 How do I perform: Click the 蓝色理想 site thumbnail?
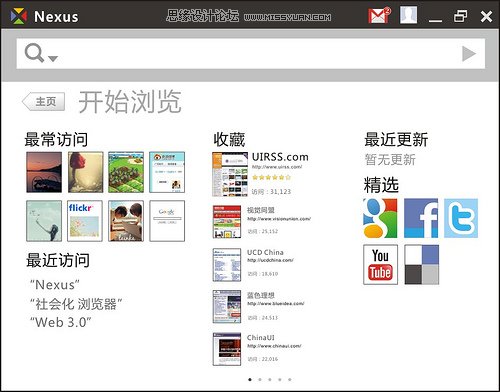[x=227, y=306]
